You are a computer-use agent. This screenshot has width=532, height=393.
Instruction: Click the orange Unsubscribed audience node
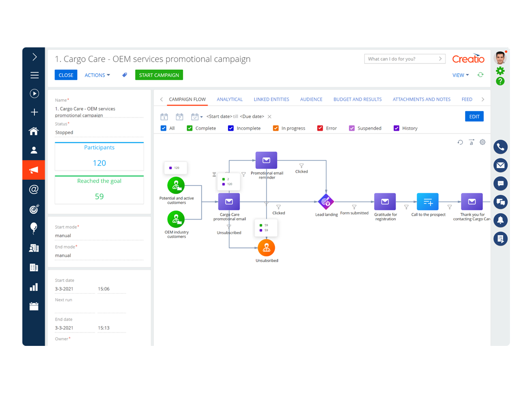(x=266, y=248)
